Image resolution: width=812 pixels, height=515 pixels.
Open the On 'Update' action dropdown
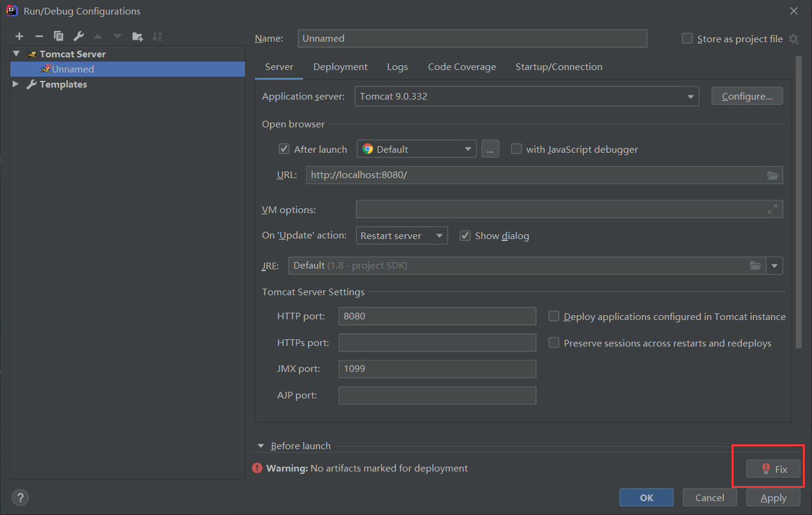tap(402, 235)
